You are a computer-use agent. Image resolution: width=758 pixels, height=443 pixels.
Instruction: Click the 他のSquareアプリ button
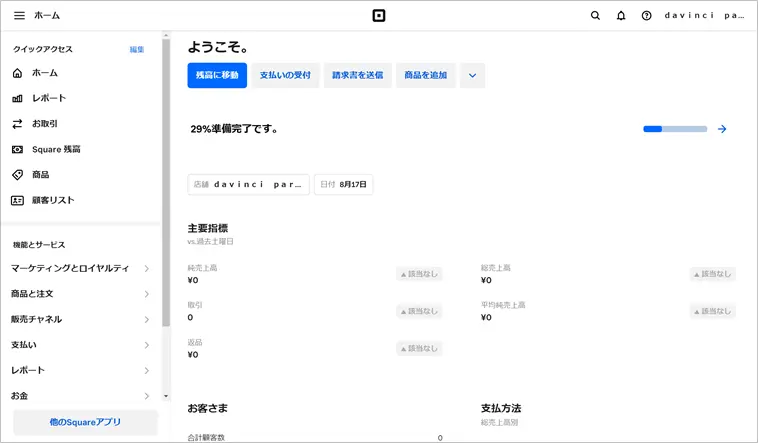(85, 422)
